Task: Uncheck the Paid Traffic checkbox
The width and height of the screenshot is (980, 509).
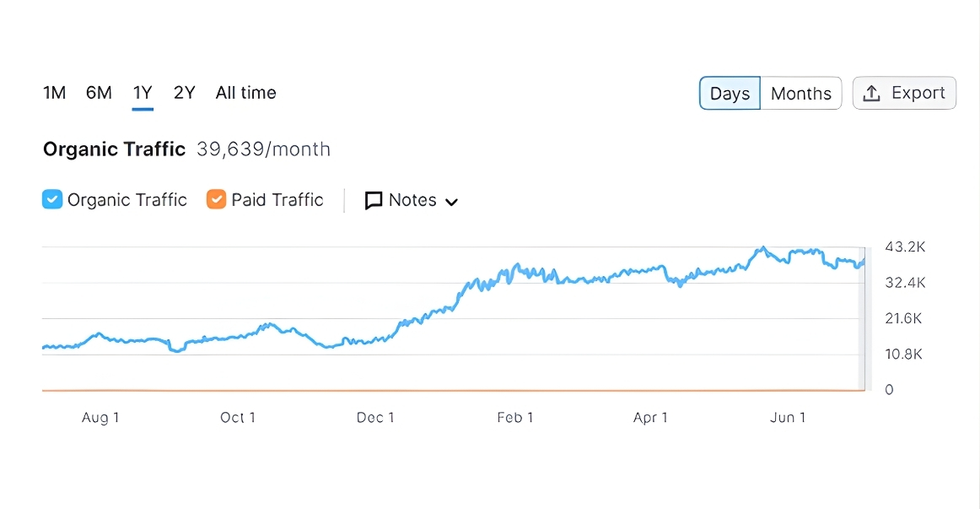Action: point(217,200)
